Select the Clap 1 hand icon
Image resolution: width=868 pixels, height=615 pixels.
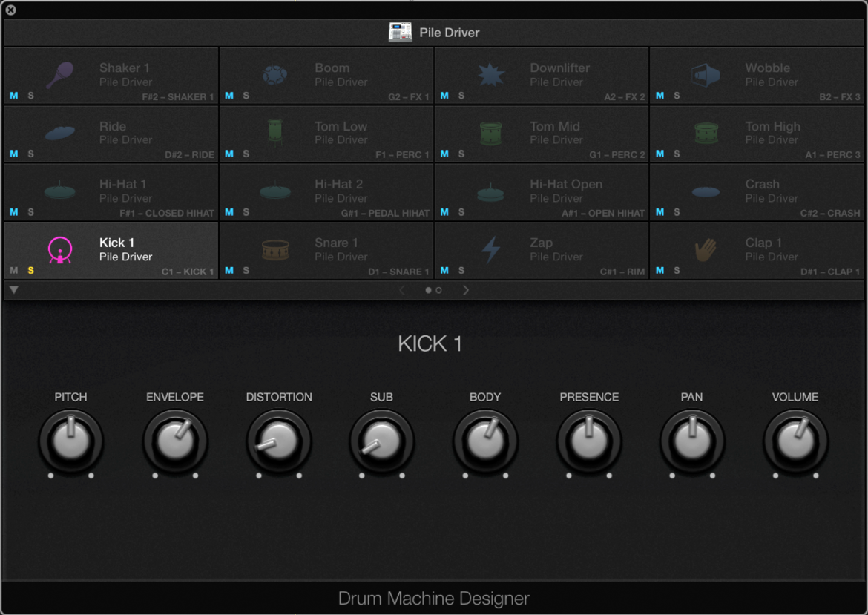click(706, 250)
